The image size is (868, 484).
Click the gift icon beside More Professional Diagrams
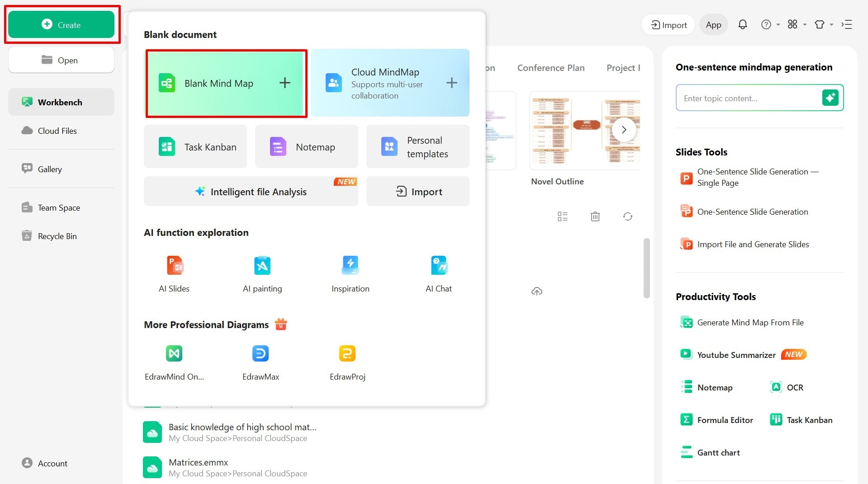(281, 324)
